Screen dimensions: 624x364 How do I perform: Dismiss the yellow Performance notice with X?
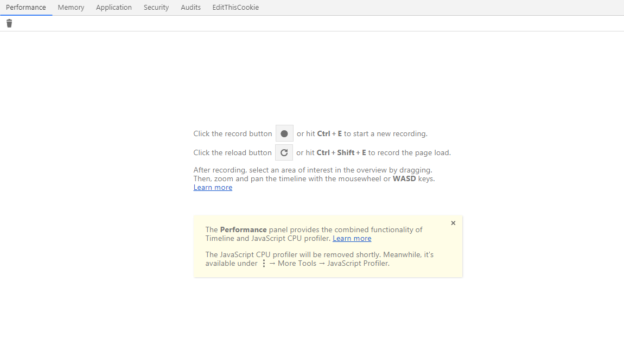[453, 223]
